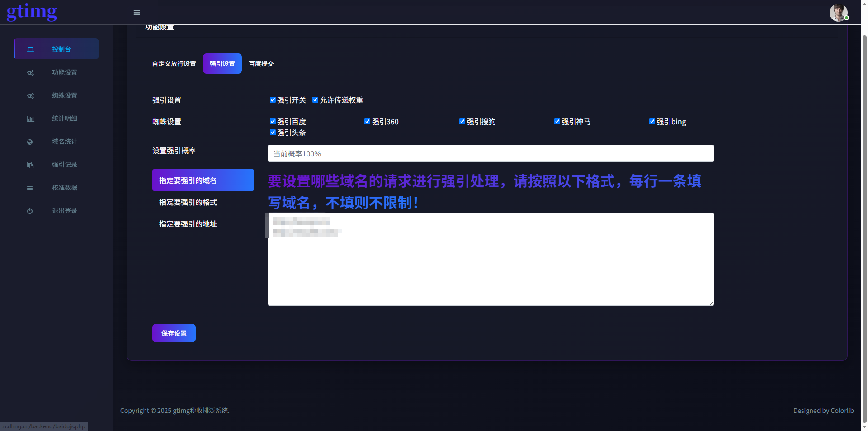This screenshot has height=431, width=868.
Task: Click the 功能设置 gears icon
Action: [x=30, y=72]
